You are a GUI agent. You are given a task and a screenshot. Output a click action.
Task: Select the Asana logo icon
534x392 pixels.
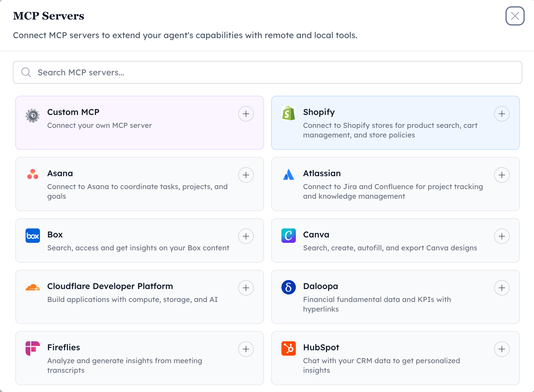click(x=32, y=173)
